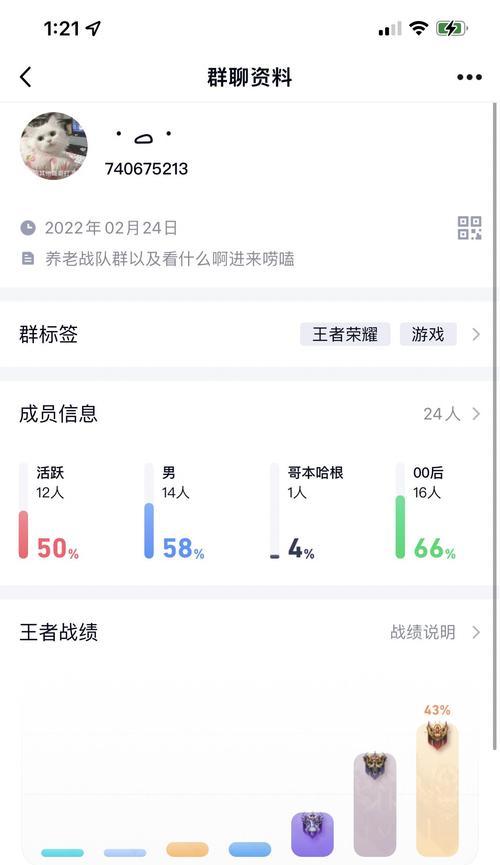Open the group QR code icon

(x=470, y=228)
